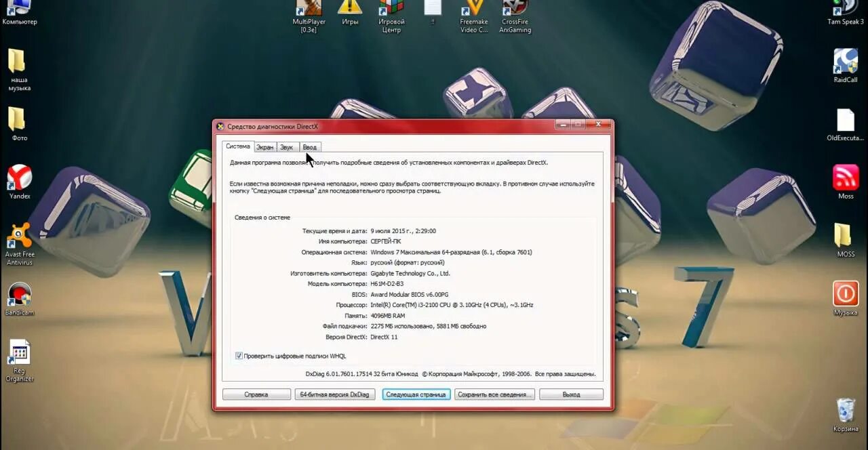
Task: Click the Справка button
Action: (x=256, y=394)
